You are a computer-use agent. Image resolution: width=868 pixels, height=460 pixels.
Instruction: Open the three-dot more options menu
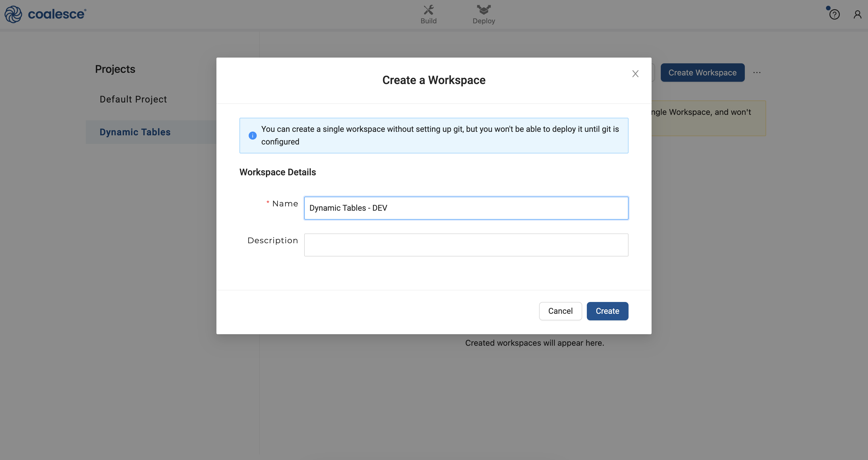point(757,73)
